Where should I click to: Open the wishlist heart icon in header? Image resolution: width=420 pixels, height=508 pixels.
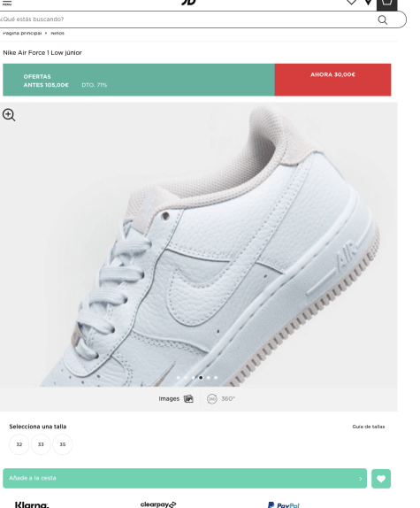(351, 3)
